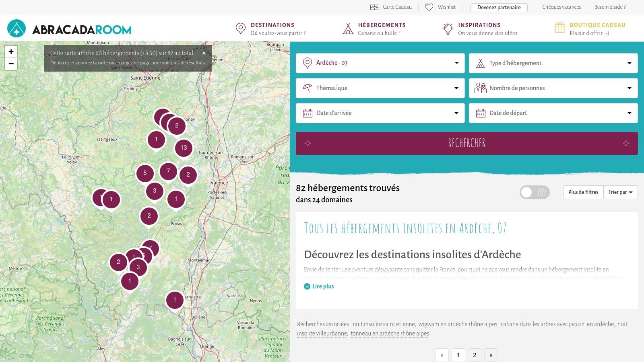
Task: Select current results page 1
Action: [x=458, y=355]
